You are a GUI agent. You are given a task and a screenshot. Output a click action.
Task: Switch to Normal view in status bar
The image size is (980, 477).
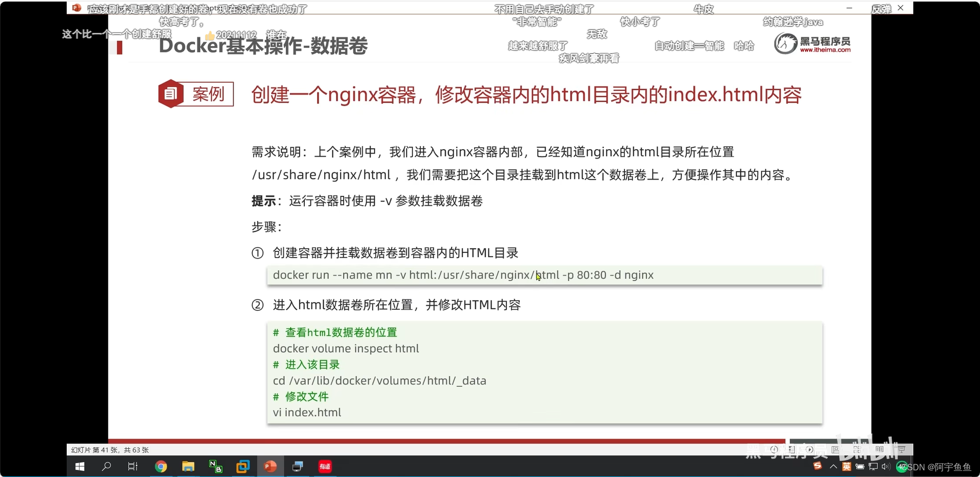pyautogui.click(x=835, y=449)
